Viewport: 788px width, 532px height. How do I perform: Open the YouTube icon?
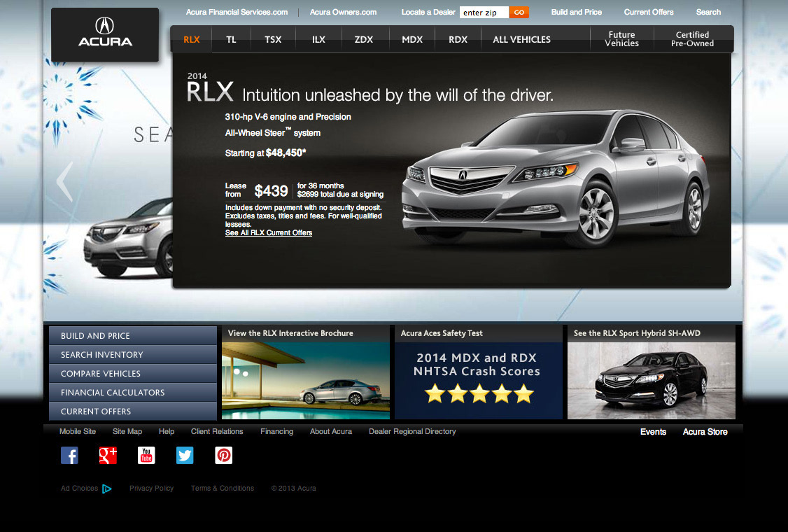click(146, 456)
